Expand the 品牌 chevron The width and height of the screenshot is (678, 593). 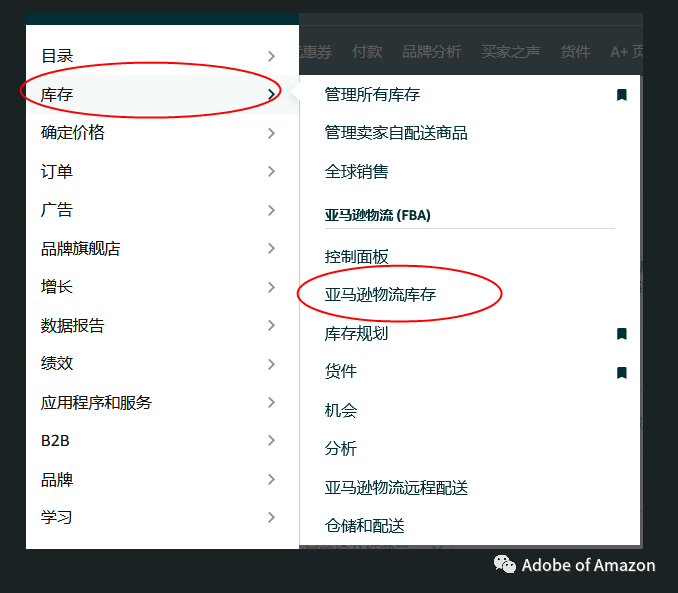tap(271, 479)
